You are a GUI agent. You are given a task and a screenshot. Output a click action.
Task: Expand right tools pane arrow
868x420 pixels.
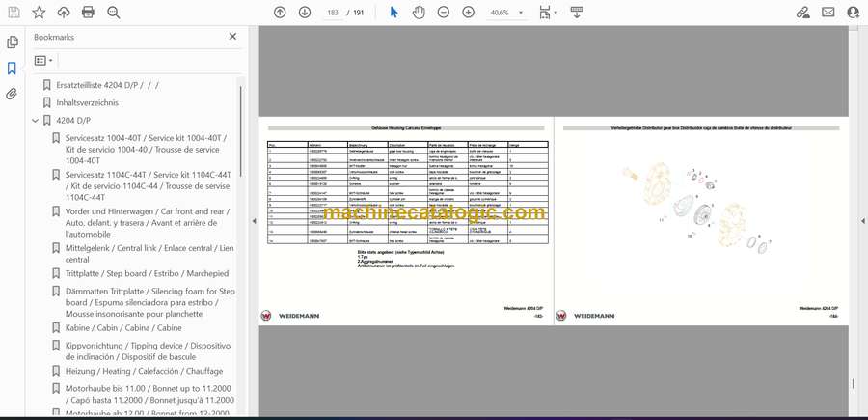click(x=862, y=221)
